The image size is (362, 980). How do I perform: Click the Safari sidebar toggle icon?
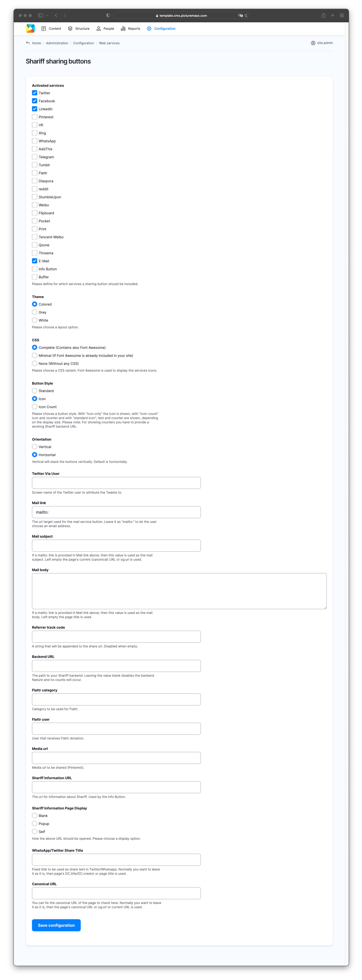point(41,16)
